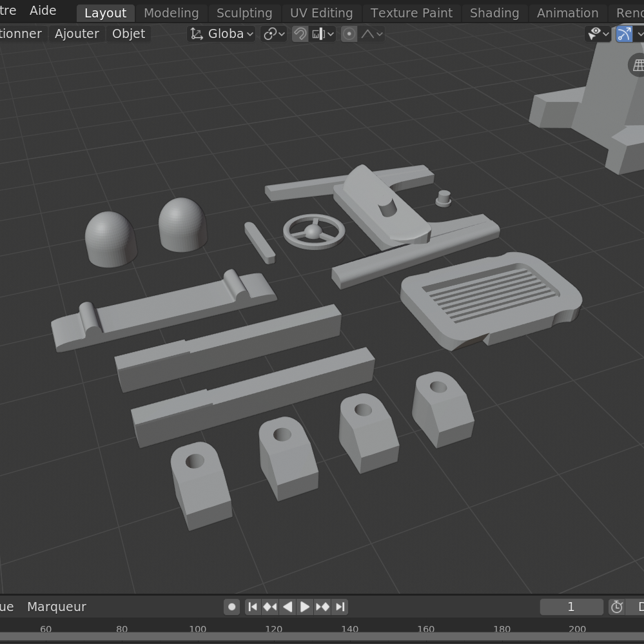The image size is (644, 644).
Task: Switch to the Shading workspace tab
Action: (x=494, y=13)
